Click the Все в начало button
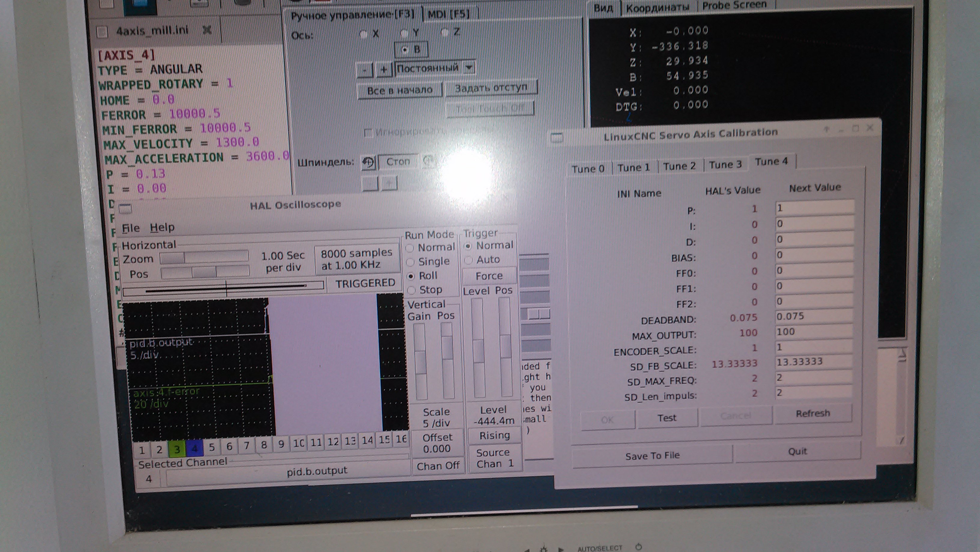This screenshot has width=980, height=552. tap(399, 90)
